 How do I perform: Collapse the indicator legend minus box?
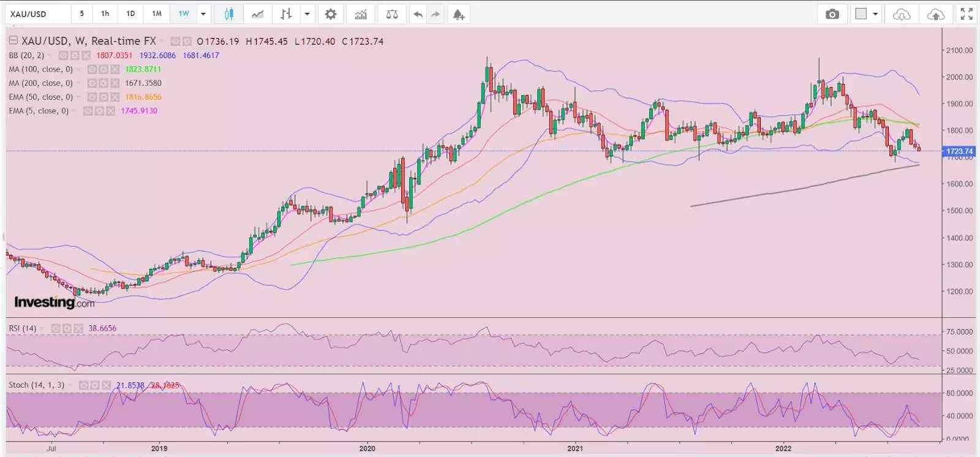point(13,41)
